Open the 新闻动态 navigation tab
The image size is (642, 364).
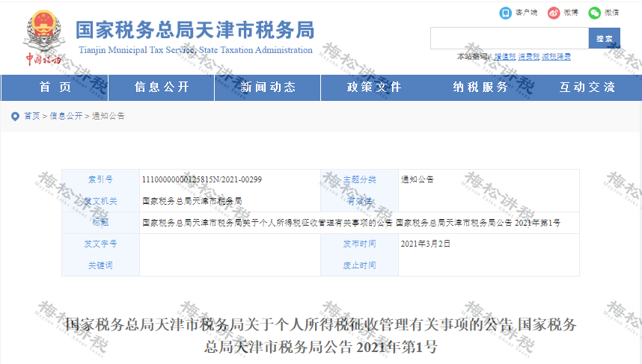click(x=268, y=87)
